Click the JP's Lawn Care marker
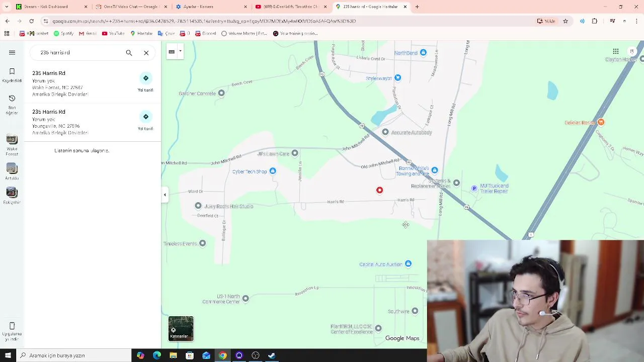This screenshot has width=644, height=362. tap(295, 153)
